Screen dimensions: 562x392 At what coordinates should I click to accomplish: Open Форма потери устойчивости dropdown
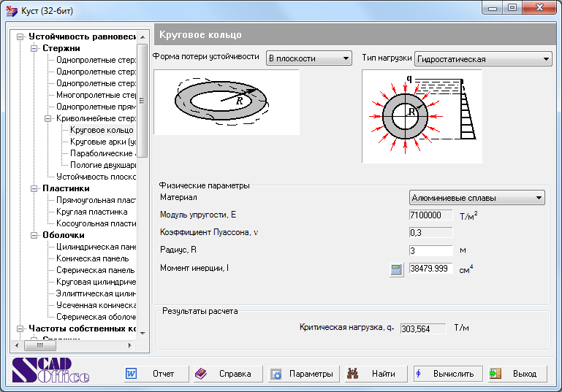pos(308,58)
